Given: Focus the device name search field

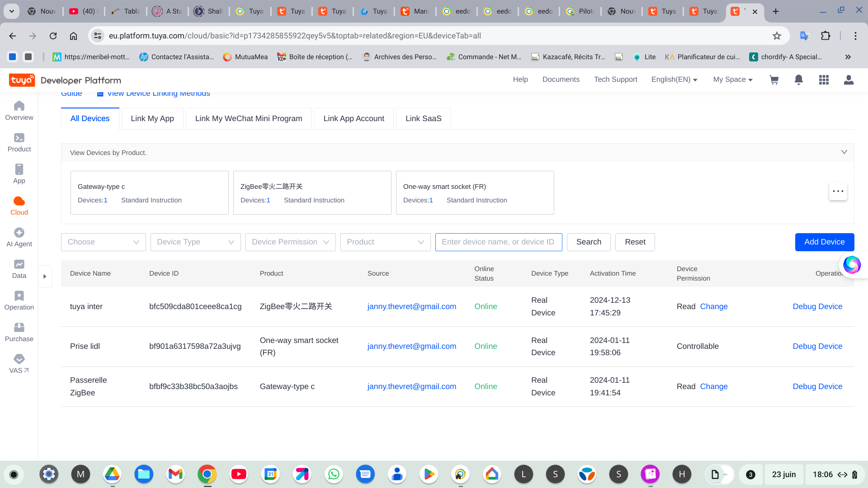Looking at the screenshot, I should [x=499, y=242].
